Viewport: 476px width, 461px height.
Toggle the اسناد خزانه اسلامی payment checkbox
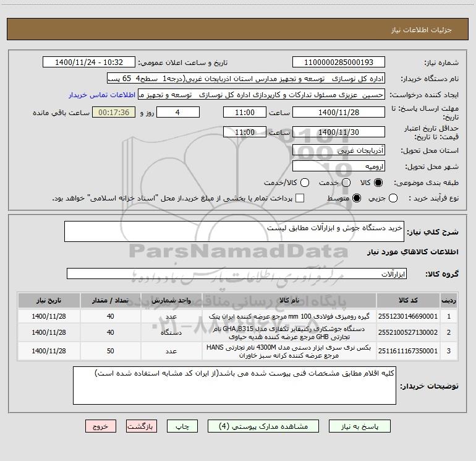coord(300,198)
